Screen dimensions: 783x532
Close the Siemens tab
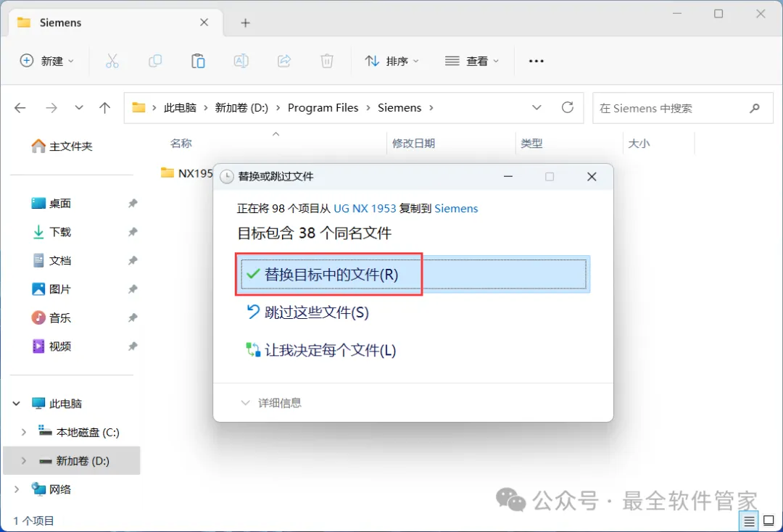pyautogui.click(x=204, y=22)
